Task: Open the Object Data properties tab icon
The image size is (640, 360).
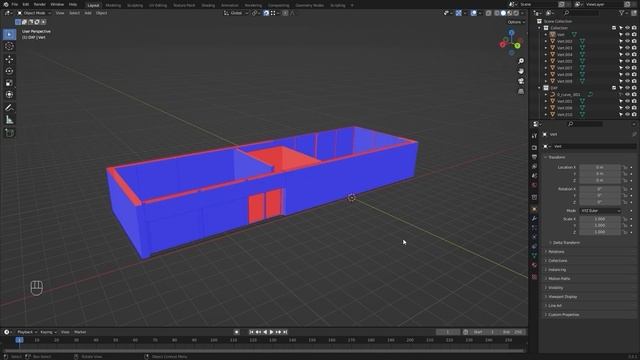Action: click(x=534, y=256)
